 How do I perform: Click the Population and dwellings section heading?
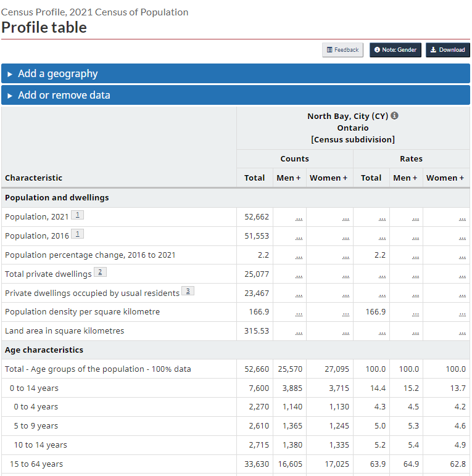[57, 198]
